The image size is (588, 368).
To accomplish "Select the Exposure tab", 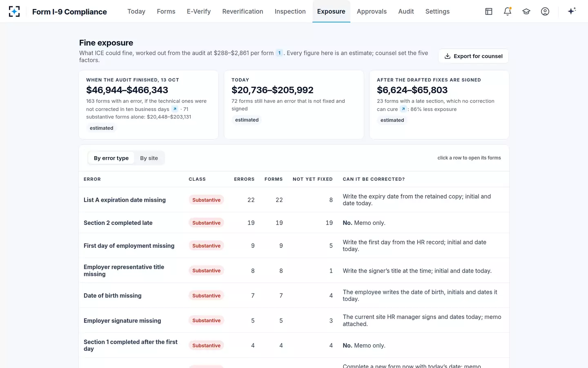I will (331, 11).
